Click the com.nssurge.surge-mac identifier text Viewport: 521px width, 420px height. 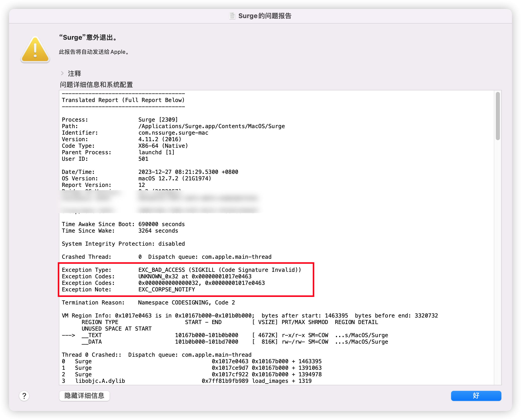(173, 133)
